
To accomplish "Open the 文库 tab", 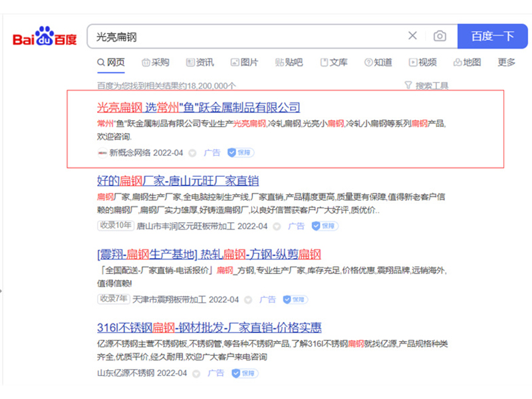I will (x=334, y=63).
